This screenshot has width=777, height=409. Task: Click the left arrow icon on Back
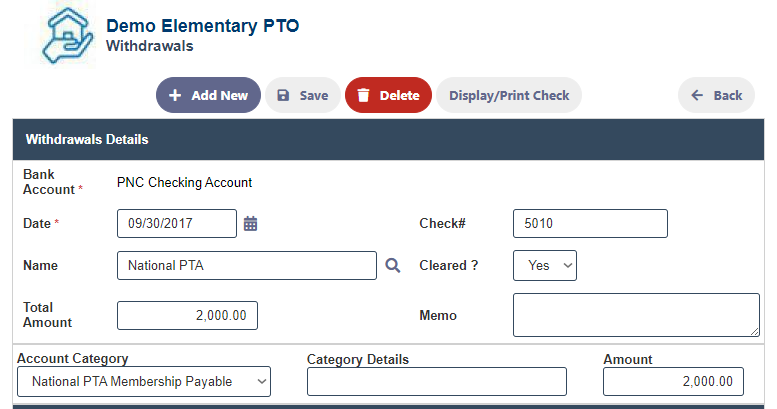tap(697, 95)
